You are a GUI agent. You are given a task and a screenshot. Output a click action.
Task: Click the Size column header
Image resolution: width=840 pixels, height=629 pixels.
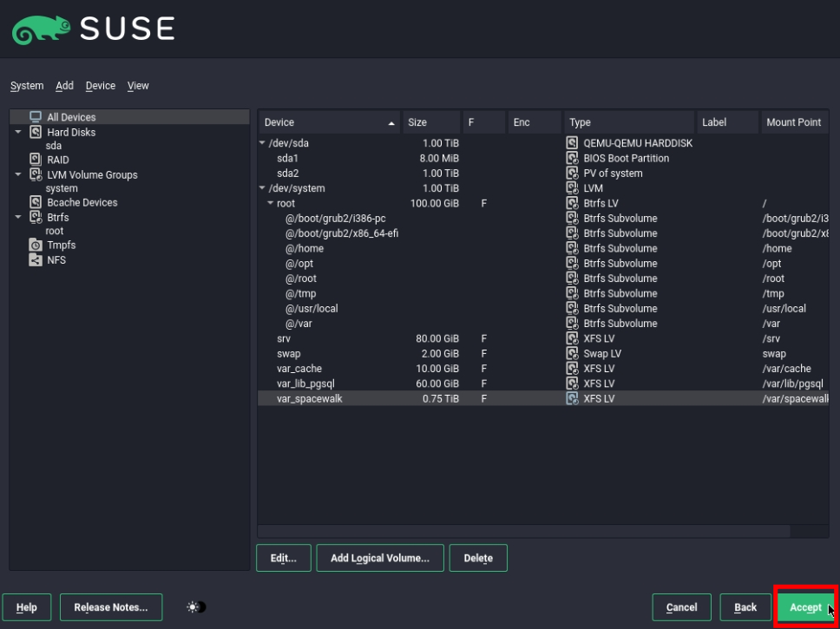click(x=431, y=122)
